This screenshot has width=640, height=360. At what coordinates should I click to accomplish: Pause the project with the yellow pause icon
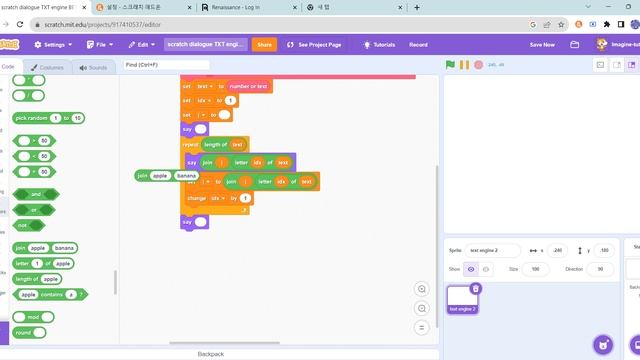(x=464, y=64)
